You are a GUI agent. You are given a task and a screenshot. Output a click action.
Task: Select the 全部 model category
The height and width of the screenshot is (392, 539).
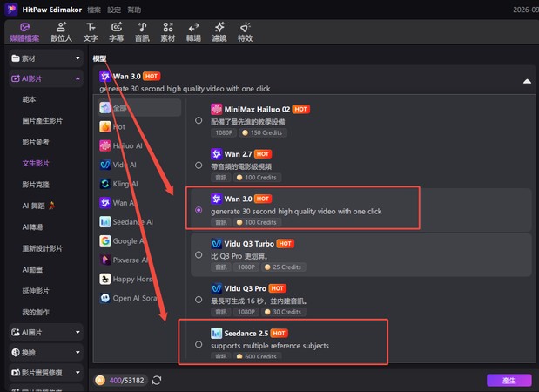(x=139, y=108)
